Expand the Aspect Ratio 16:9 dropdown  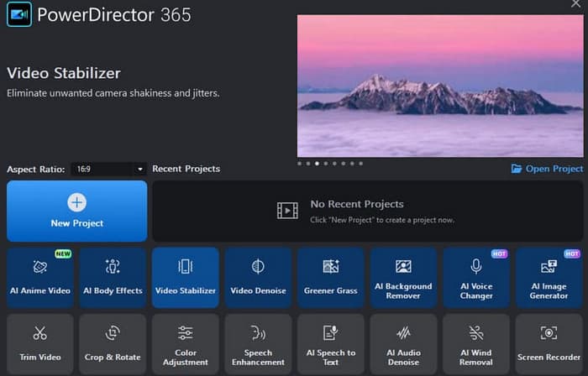(x=108, y=170)
